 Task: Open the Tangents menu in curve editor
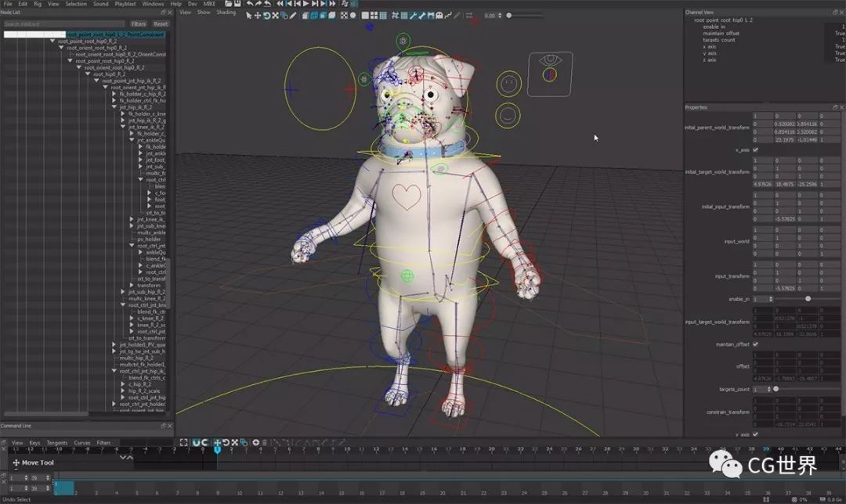(57, 442)
